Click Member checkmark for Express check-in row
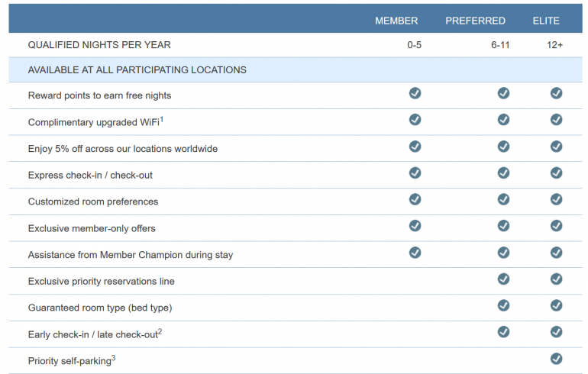Viewport: 588px width, 374px height. click(x=415, y=172)
